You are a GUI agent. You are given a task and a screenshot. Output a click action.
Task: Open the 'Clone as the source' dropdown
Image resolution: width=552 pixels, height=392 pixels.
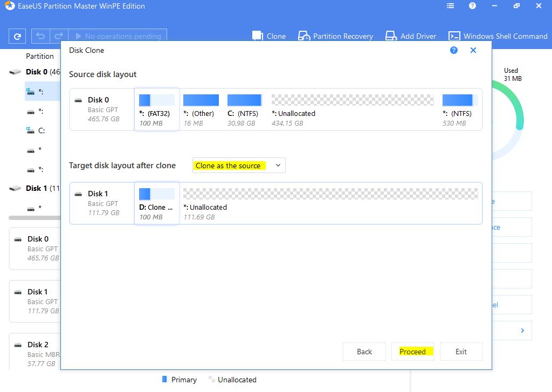pos(239,166)
